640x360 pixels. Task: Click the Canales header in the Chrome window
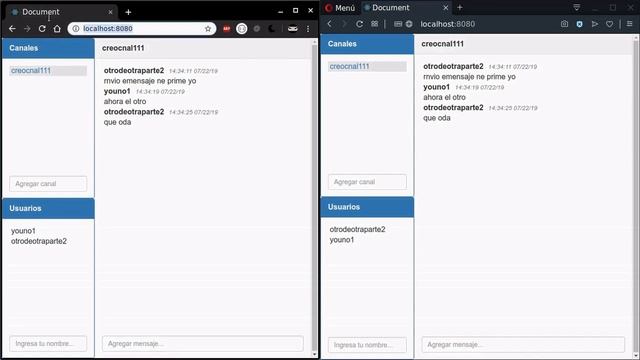pyautogui.click(x=48, y=48)
